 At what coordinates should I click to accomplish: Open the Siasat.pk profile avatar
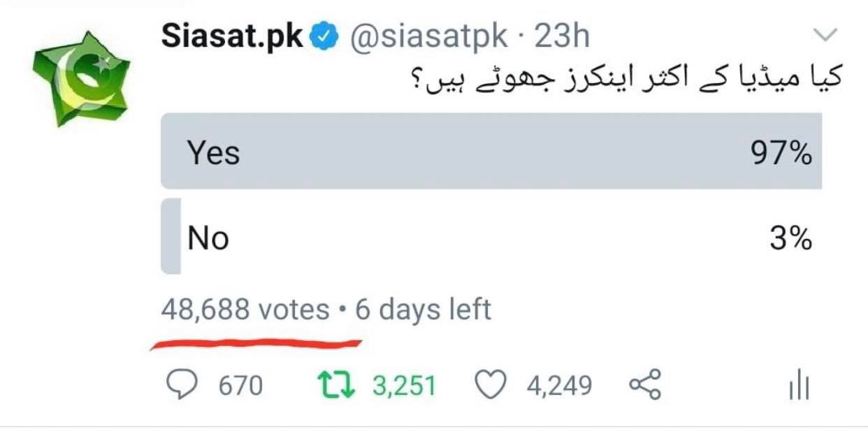(x=81, y=78)
